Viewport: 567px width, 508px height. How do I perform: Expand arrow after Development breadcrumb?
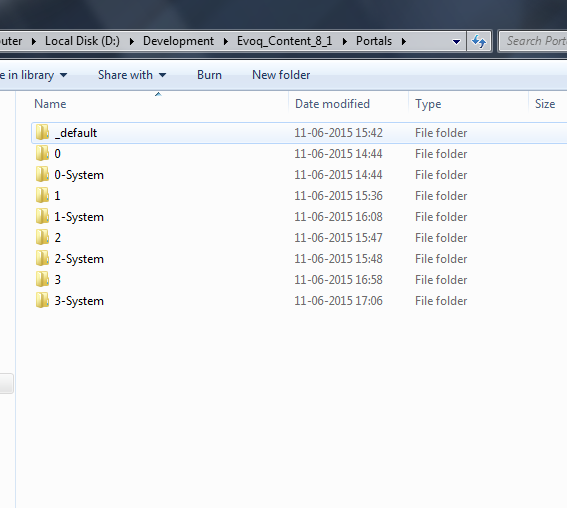point(226,42)
